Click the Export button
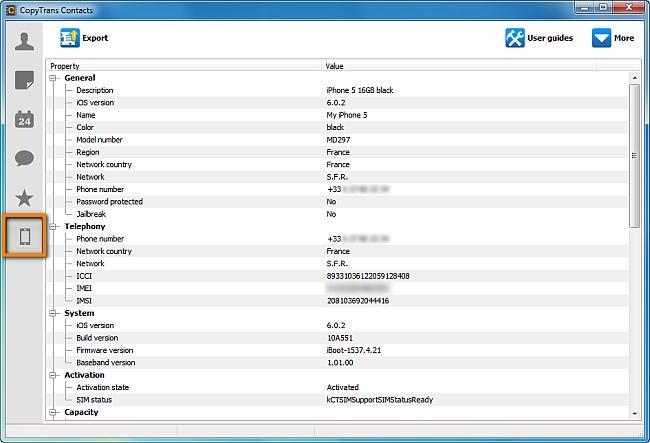The image size is (650, 443). pos(84,38)
